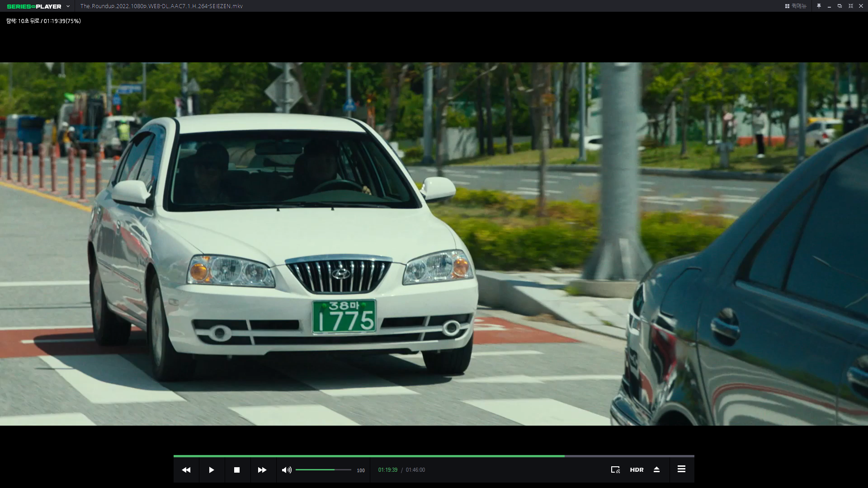The width and height of the screenshot is (868, 488).
Task: Fast forward with the double-right-arrow button
Action: pyautogui.click(x=262, y=470)
